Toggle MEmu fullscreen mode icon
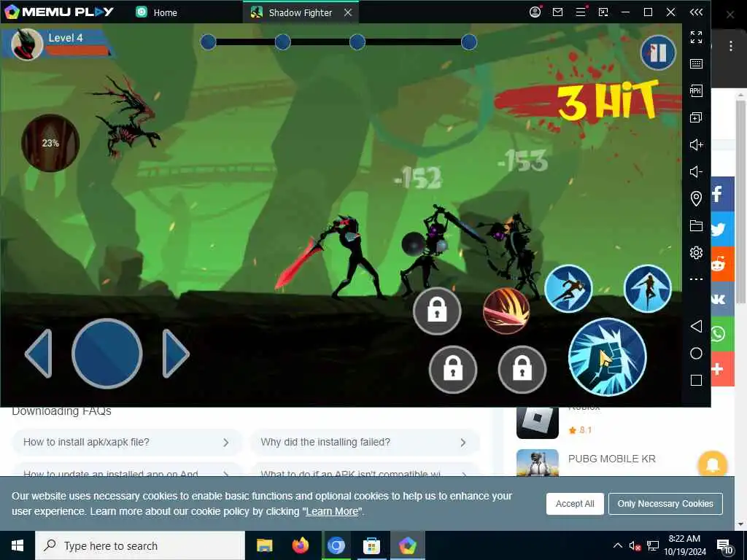The width and height of the screenshot is (747, 560). coord(696,36)
